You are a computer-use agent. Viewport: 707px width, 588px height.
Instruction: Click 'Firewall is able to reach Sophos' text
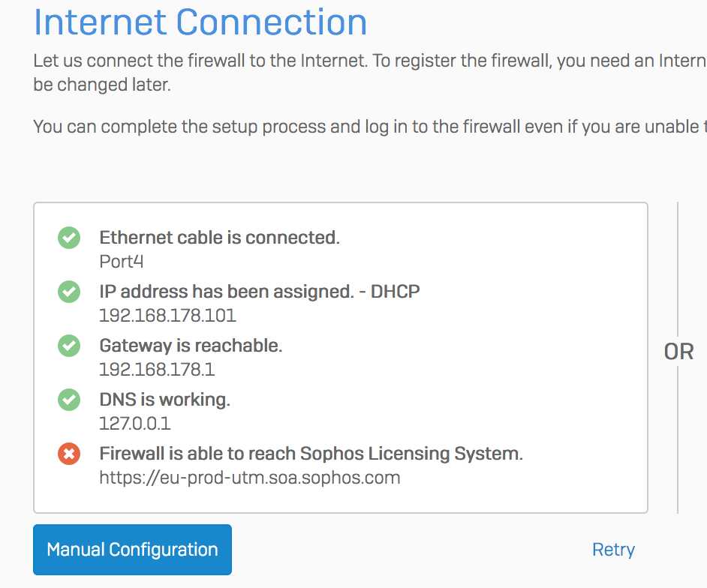(x=311, y=454)
